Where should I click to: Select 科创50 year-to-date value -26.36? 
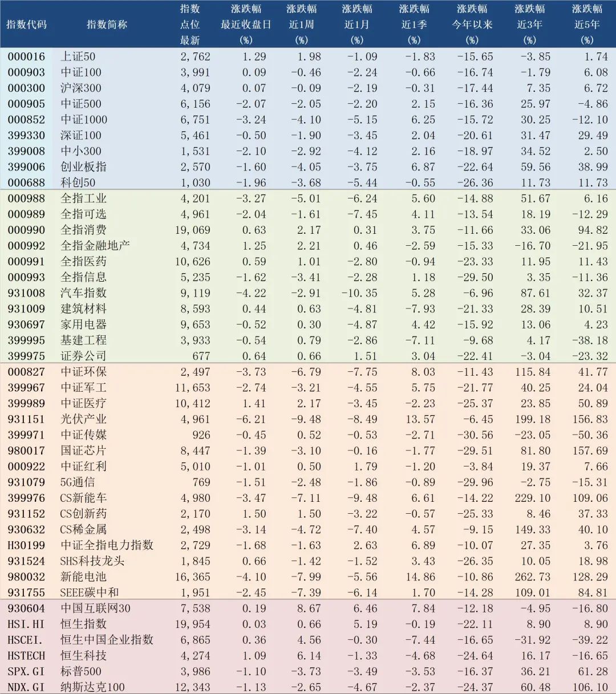pos(475,182)
